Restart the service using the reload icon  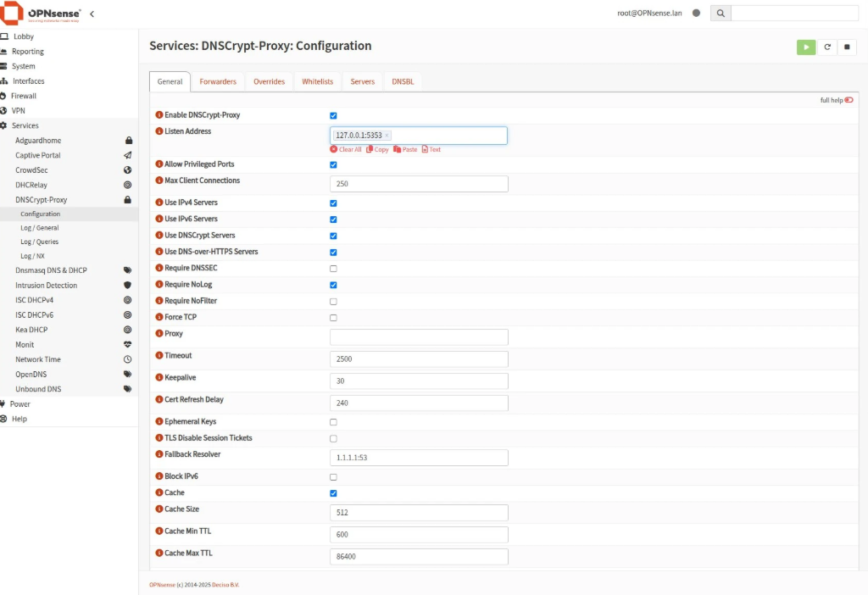(x=827, y=47)
